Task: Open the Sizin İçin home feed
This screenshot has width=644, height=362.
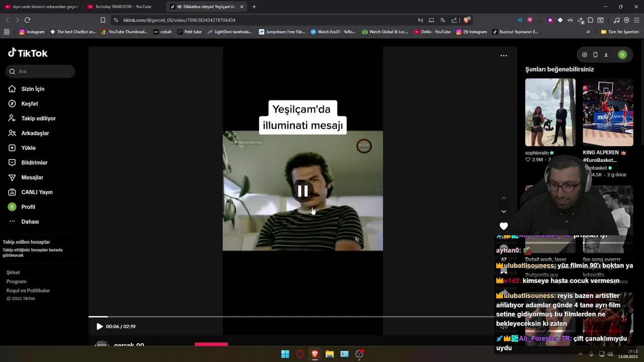Action: 26,89
